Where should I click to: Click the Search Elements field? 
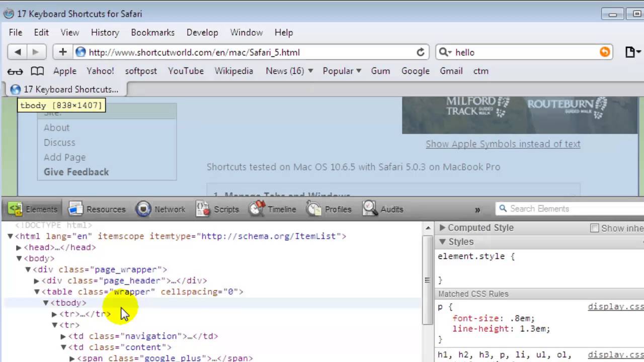[574, 209]
